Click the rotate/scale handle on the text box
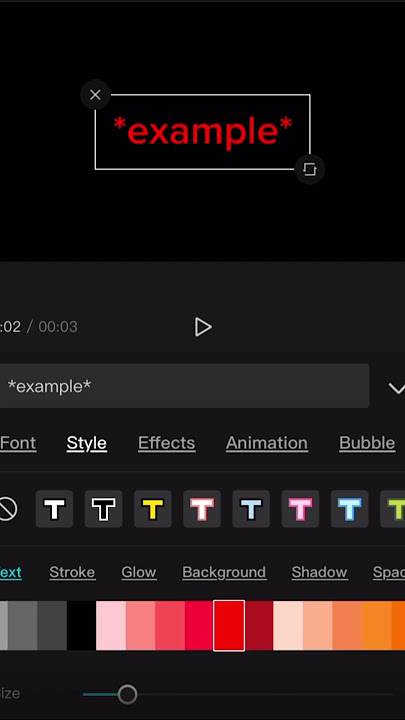This screenshot has width=405, height=720. point(309,169)
